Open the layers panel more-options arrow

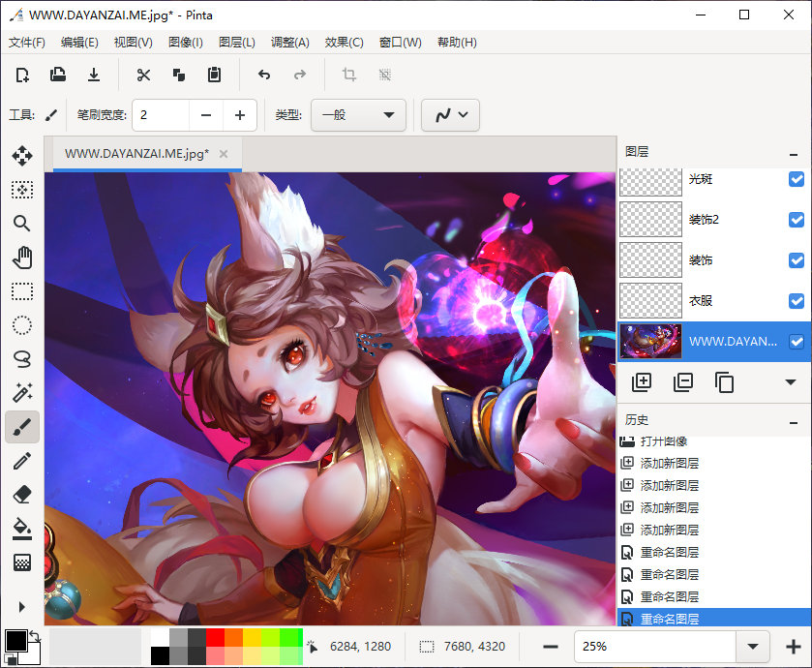click(791, 382)
